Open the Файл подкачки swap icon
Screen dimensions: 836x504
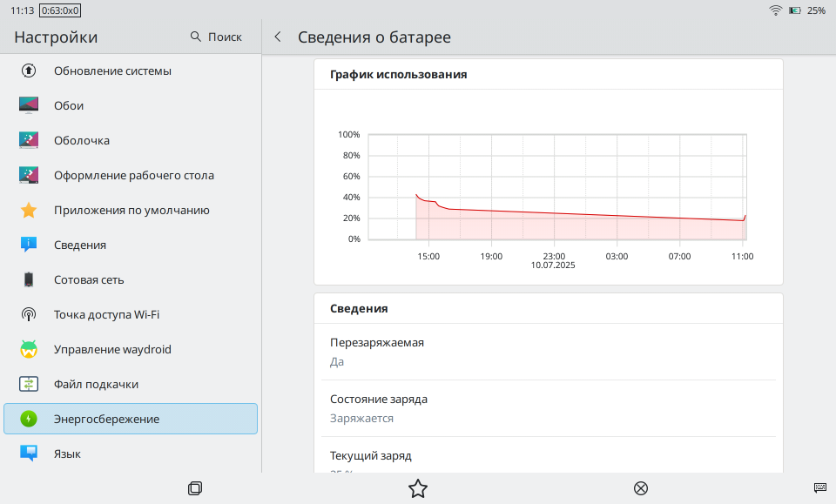29,384
